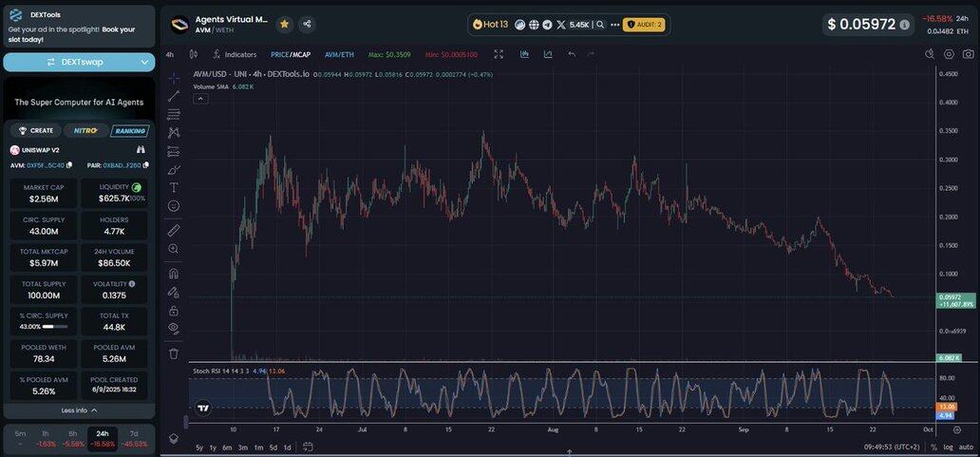Select the brush drawing tool
This screenshot has width=980, height=457.
pyautogui.click(x=174, y=169)
